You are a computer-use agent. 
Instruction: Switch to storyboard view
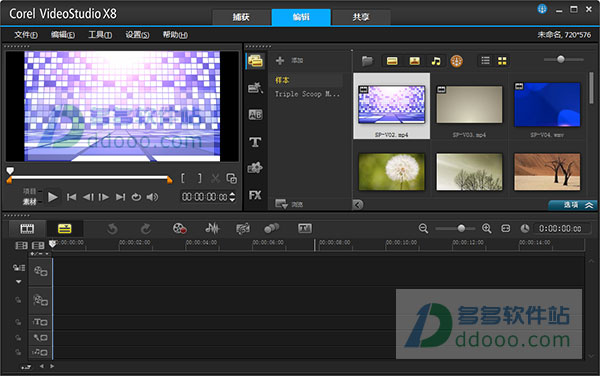27,229
